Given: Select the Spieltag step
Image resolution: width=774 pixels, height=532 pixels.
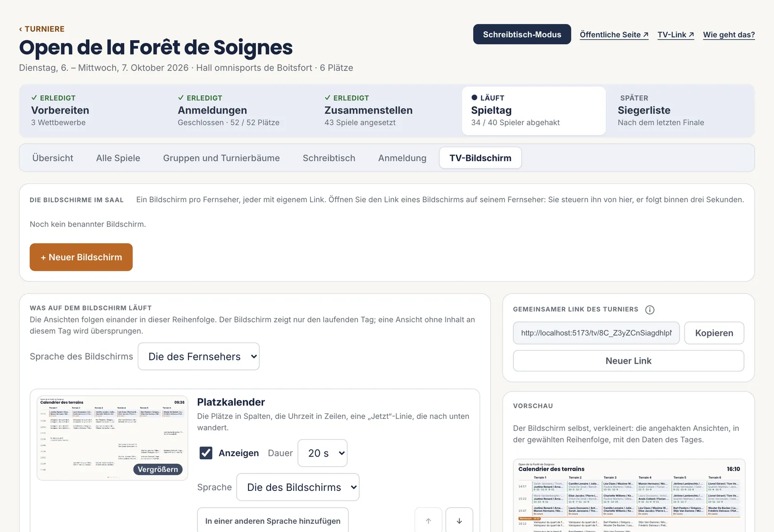Looking at the screenshot, I should 534,111.
